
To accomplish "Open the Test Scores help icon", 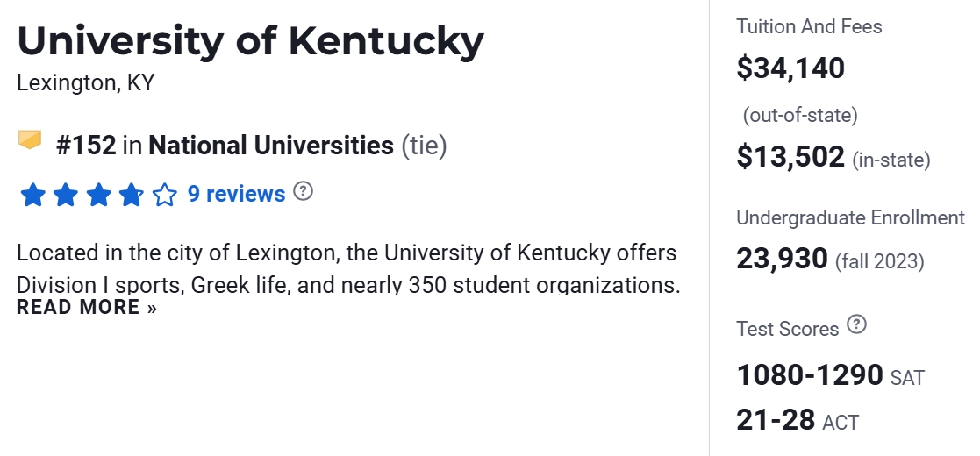I will coord(857,325).
